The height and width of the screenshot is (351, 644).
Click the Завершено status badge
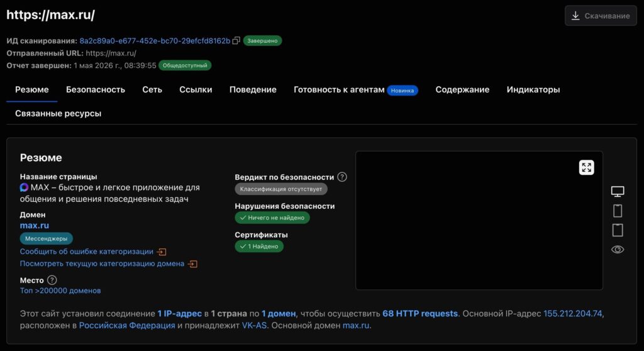[262, 41]
